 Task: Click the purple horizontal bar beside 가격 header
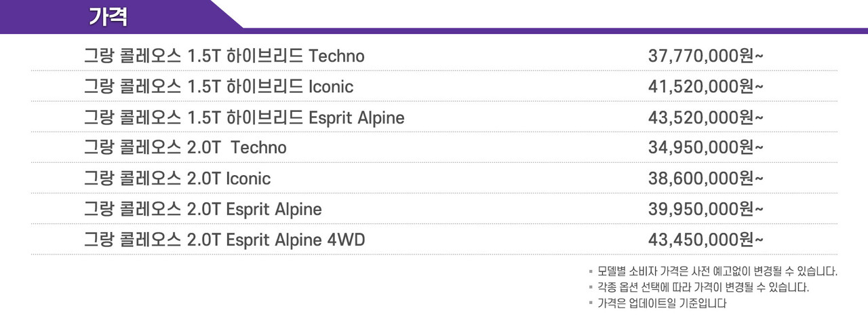542,31
